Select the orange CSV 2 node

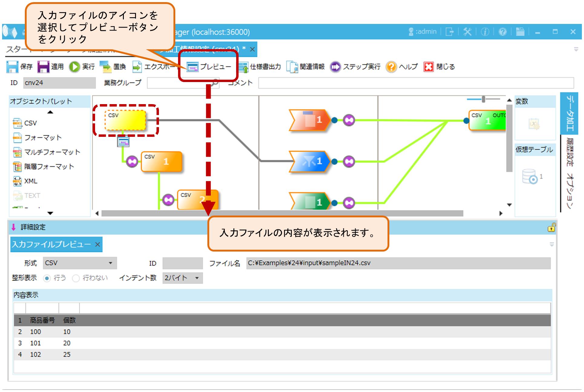(198, 200)
